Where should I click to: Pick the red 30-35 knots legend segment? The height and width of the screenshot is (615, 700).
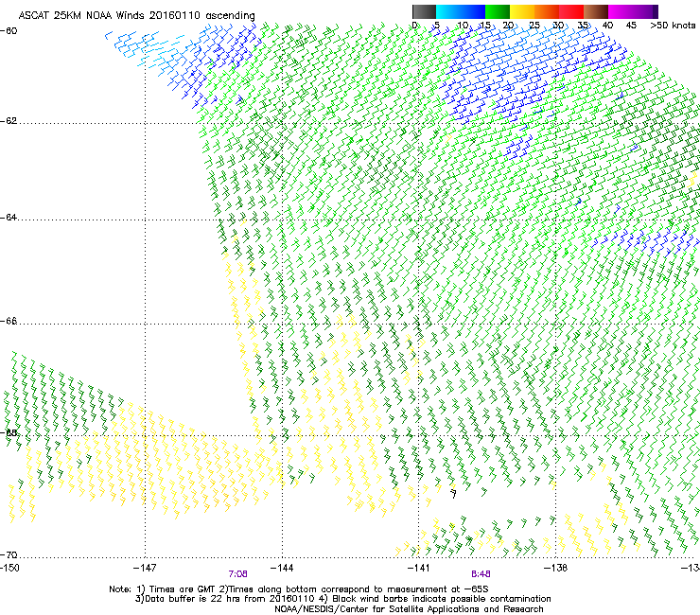(x=571, y=11)
